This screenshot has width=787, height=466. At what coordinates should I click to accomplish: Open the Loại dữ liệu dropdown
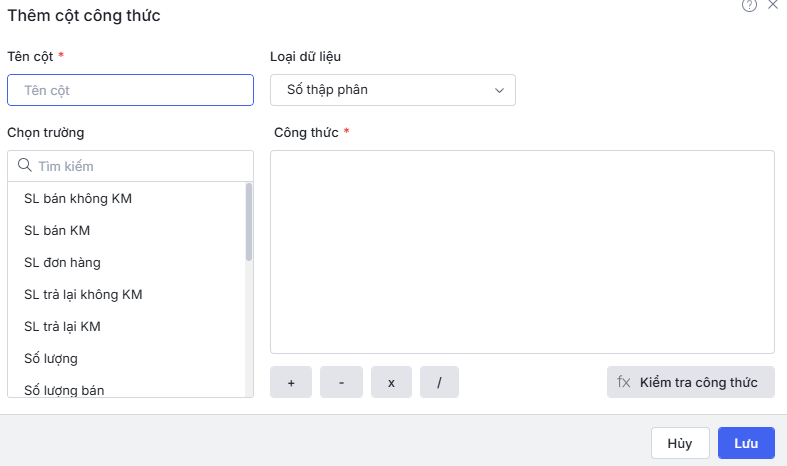click(x=393, y=90)
